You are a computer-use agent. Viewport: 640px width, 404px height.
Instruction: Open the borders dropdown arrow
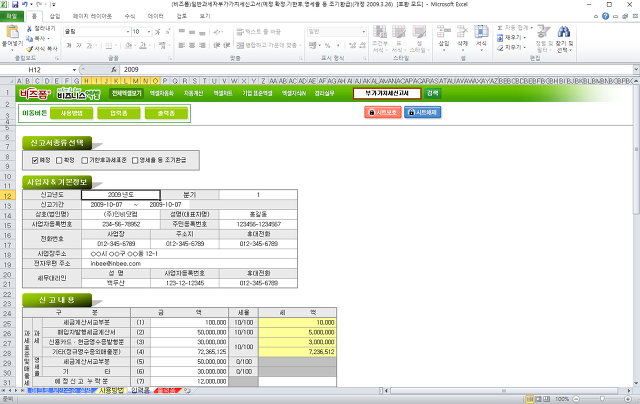point(116,45)
